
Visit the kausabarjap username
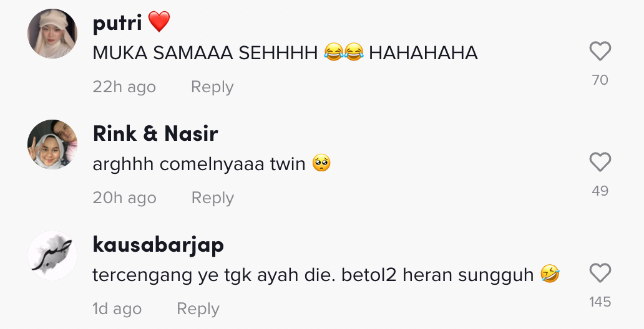click(x=158, y=245)
